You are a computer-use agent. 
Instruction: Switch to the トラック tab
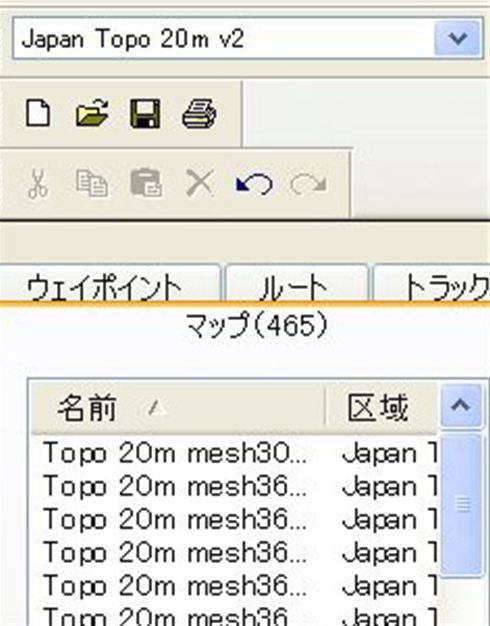[432, 283]
